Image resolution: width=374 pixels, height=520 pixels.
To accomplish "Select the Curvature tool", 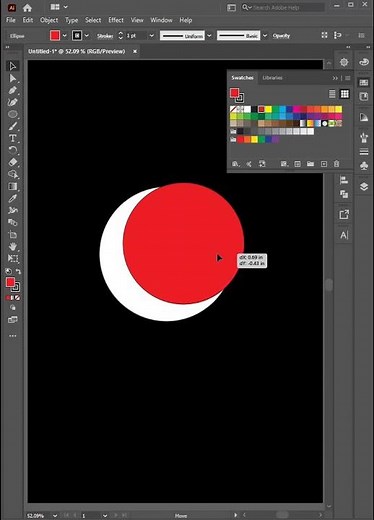I will point(13,102).
